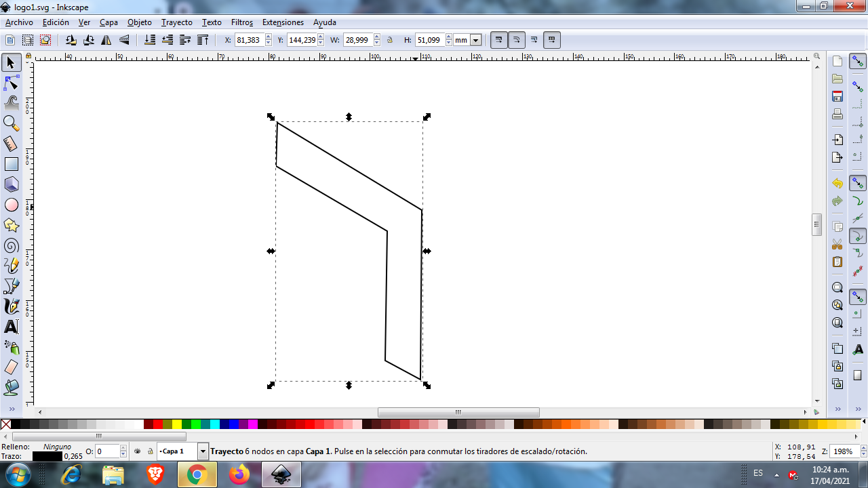Select the Spiral tool
The width and height of the screenshot is (868, 488).
(11, 245)
